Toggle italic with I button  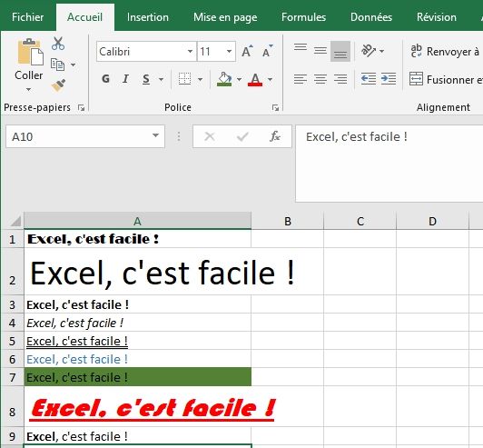[125, 79]
